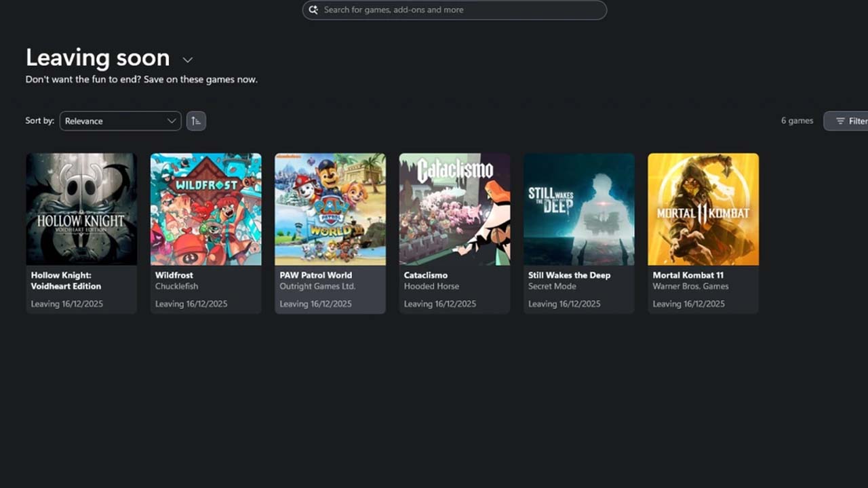This screenshot has height=488, width=868.
Task: Open the Sort by Relevance dropdown
Action: 120,121
